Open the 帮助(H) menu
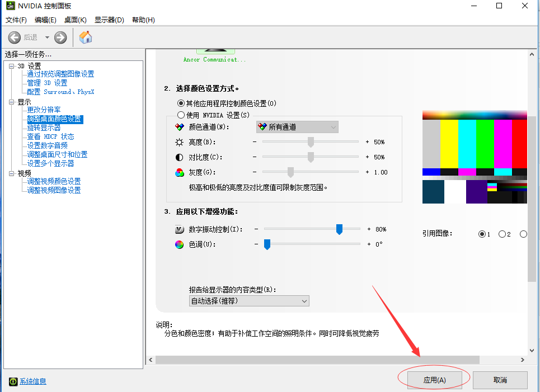The height and width of the screenshot is (392, 540). 143,20
